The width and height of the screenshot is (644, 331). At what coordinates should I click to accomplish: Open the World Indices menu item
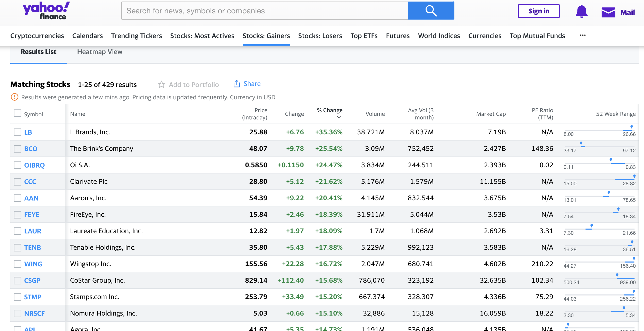pos(439,36)
